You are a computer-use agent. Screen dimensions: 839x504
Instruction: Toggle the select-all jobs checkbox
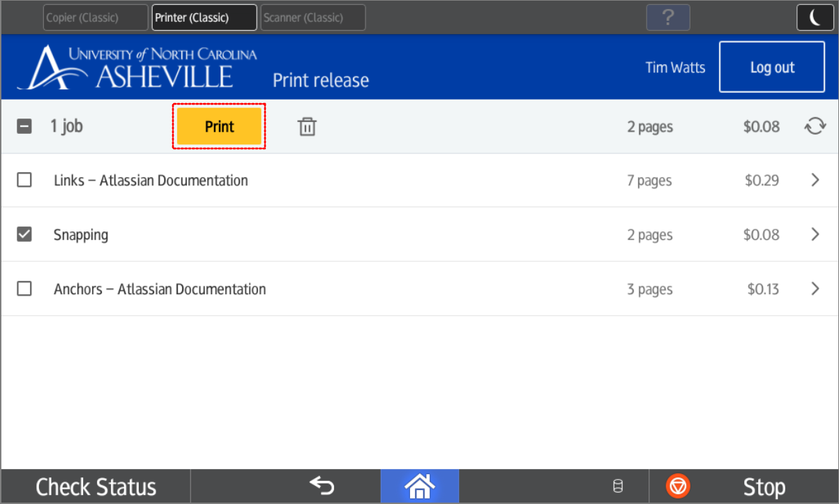[x=24, y=127]
